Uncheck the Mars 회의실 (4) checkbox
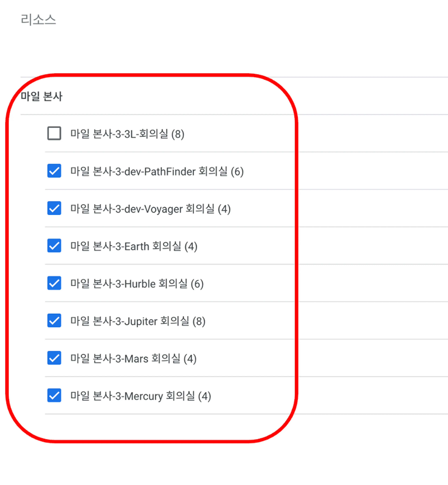The height and width of the screenshot is (485, 448). coord(54,358)
